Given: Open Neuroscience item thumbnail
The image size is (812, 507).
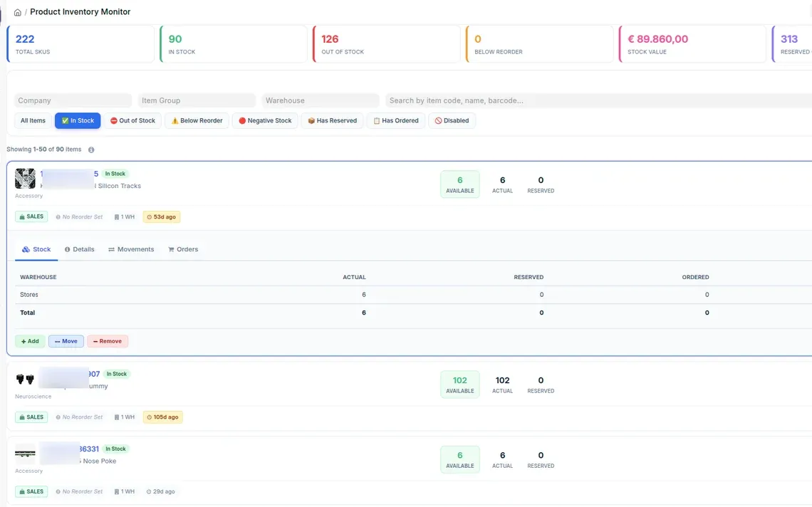Looking at the screenshot, I should 25,379.
